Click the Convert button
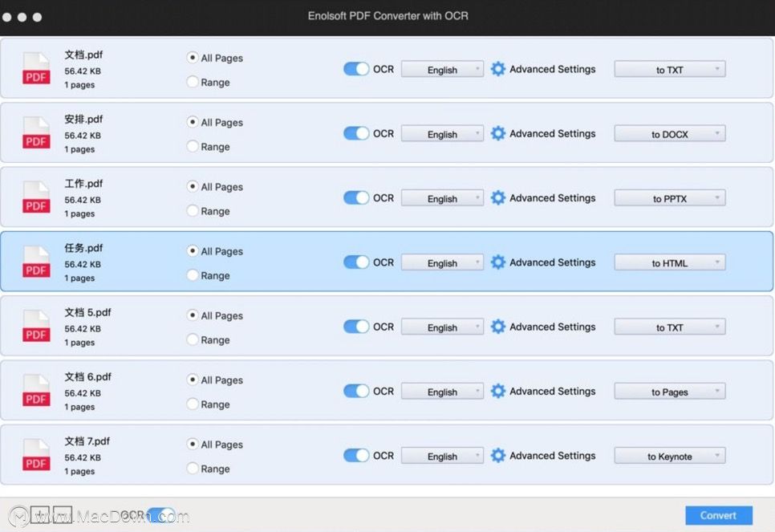775x532 pixels. pyautogui.click(x=719, y=515)
